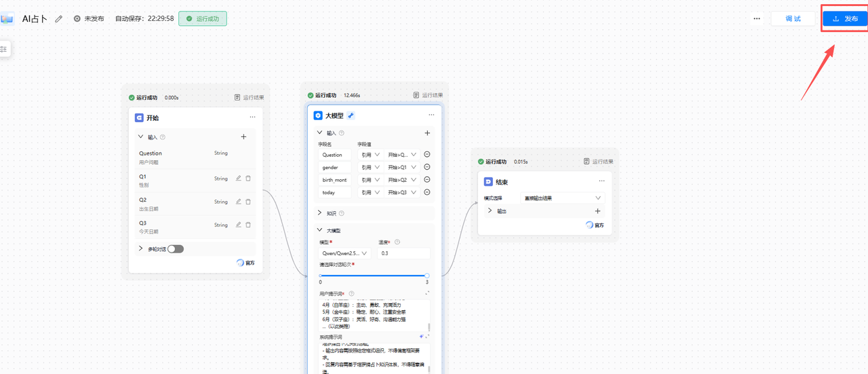Screen dimensions: 868x374
Task: Collapse the 输入 section in 大模型 node
Action: pos(320,133)
